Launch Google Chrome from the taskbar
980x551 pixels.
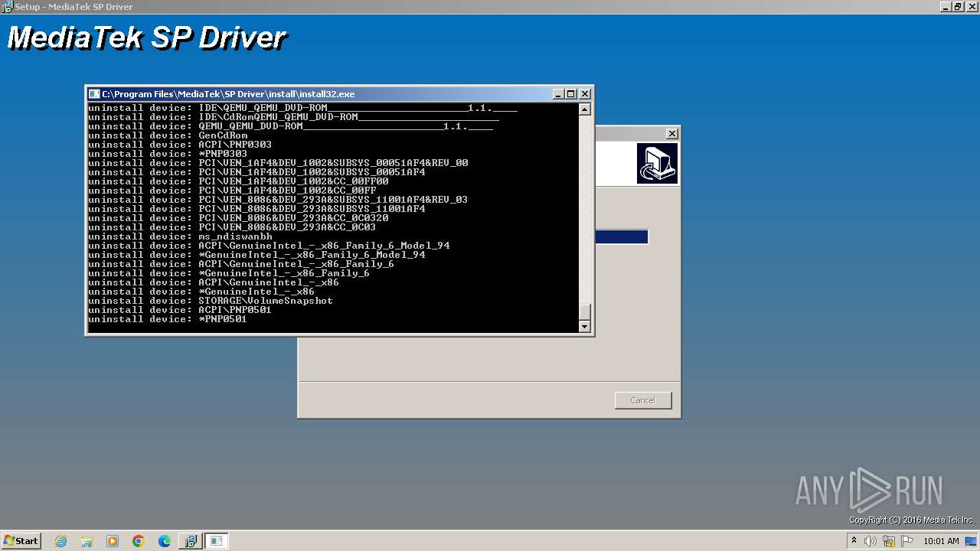[x=139, y=541]
